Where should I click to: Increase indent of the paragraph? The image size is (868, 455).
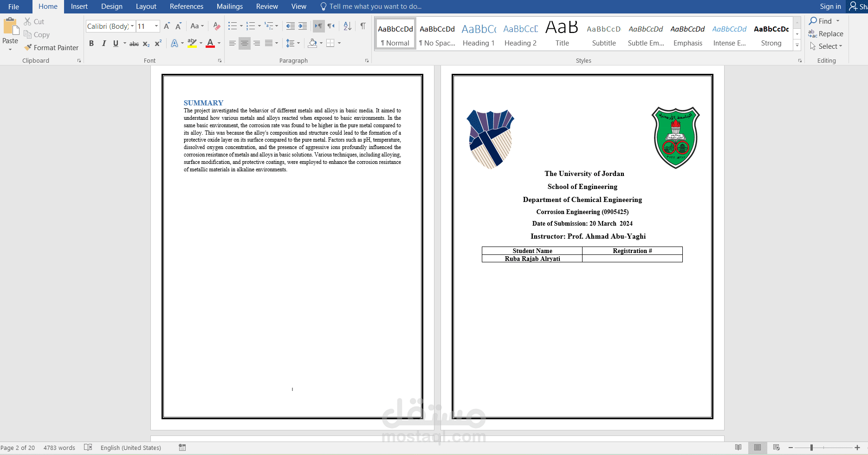pyautogui.click(x=303, y=26)
